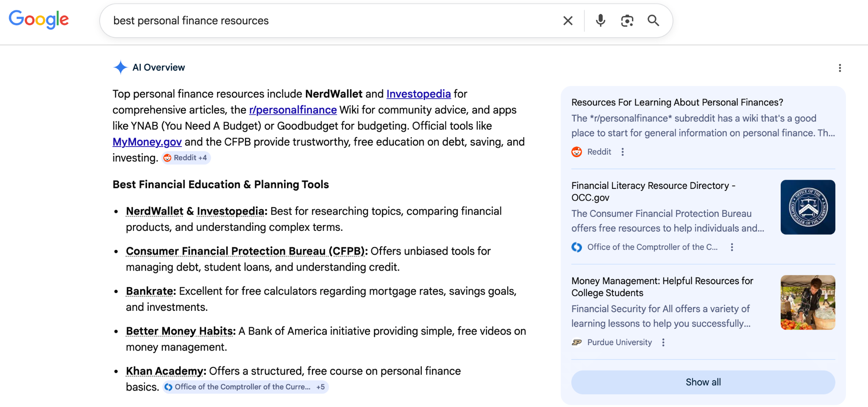This screenshot has width=868, height=407.
Task: Click the AI Overview sparkle icon
Action: pos(120,67)
